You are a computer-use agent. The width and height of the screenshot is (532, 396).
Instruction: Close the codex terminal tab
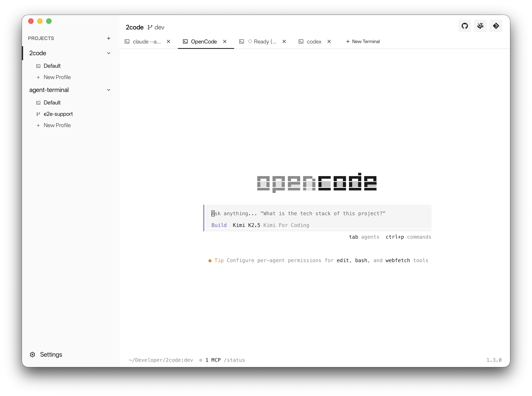pyautogui.click(x=329, y=41)
